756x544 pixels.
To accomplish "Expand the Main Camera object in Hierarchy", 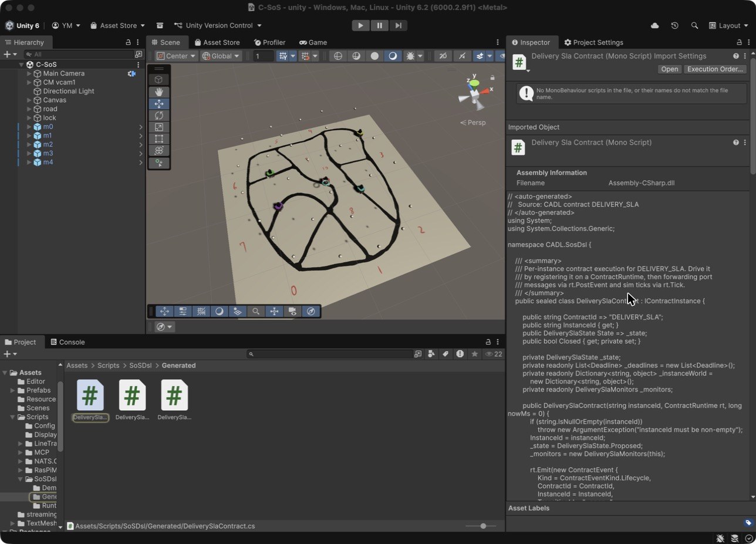I will pos(29,73).
